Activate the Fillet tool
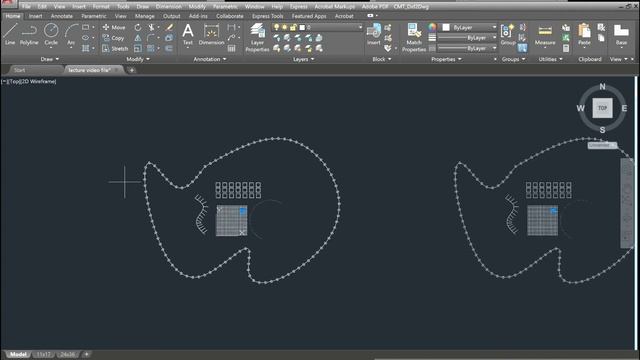Viewport: 640px width, 360px height. 151,38
